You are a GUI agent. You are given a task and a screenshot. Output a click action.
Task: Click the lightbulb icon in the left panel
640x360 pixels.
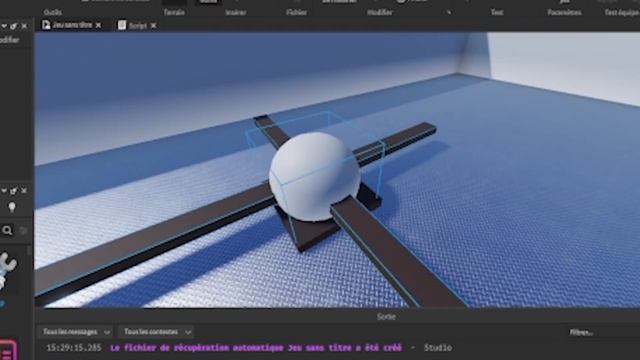(12, 207)
